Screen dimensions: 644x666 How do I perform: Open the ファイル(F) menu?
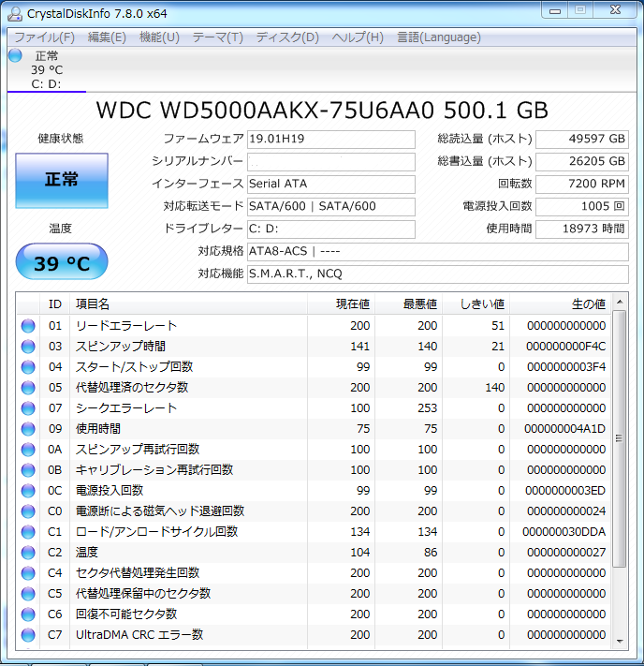tap(45, 37)
